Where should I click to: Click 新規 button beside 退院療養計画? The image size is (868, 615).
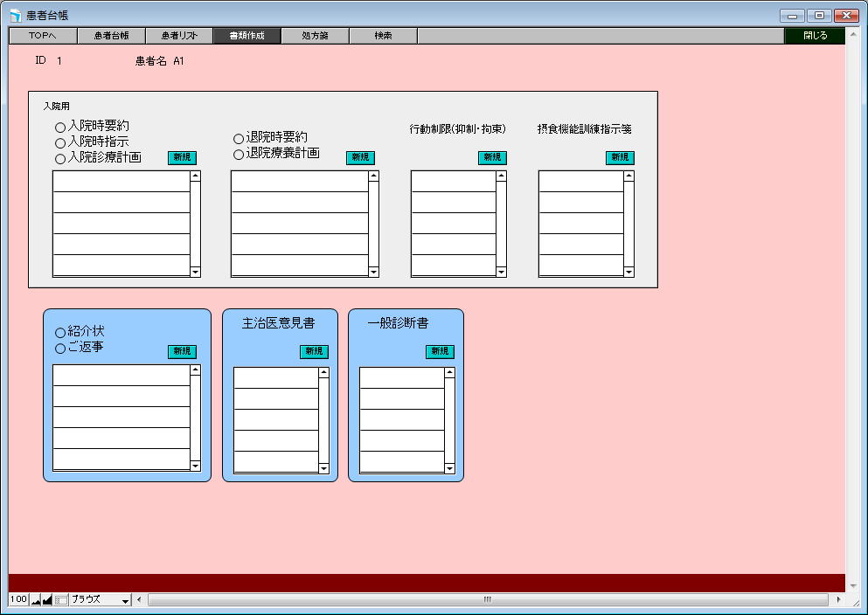pos(360,157)
